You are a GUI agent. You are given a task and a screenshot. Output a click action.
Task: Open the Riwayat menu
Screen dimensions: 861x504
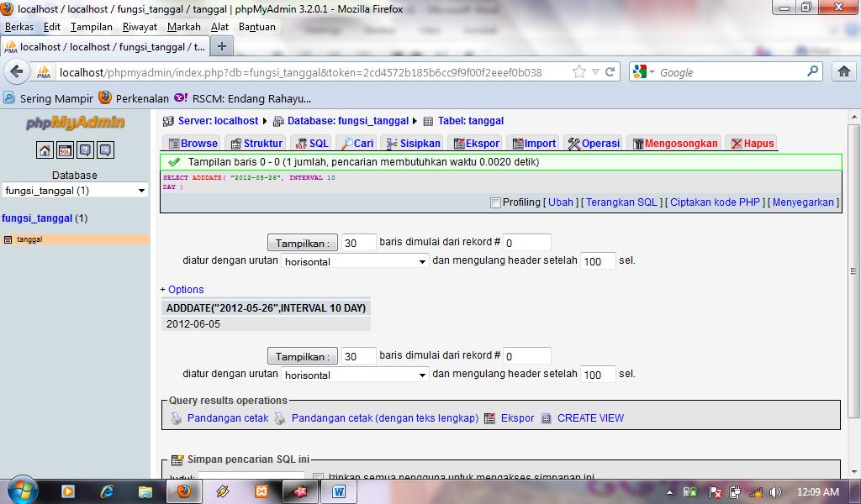(x=140, y=27)
